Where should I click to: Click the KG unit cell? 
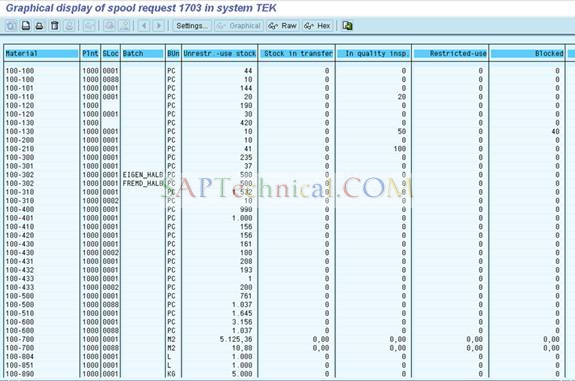pos(171,374)
